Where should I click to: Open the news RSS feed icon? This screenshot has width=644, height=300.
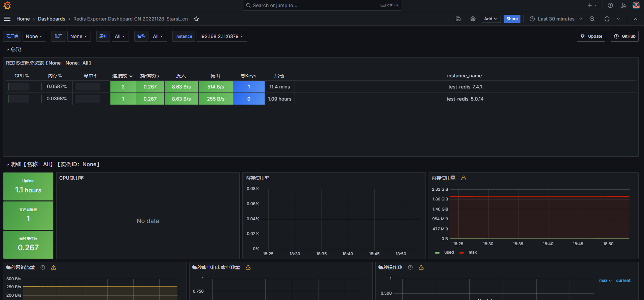click(623, 5)
